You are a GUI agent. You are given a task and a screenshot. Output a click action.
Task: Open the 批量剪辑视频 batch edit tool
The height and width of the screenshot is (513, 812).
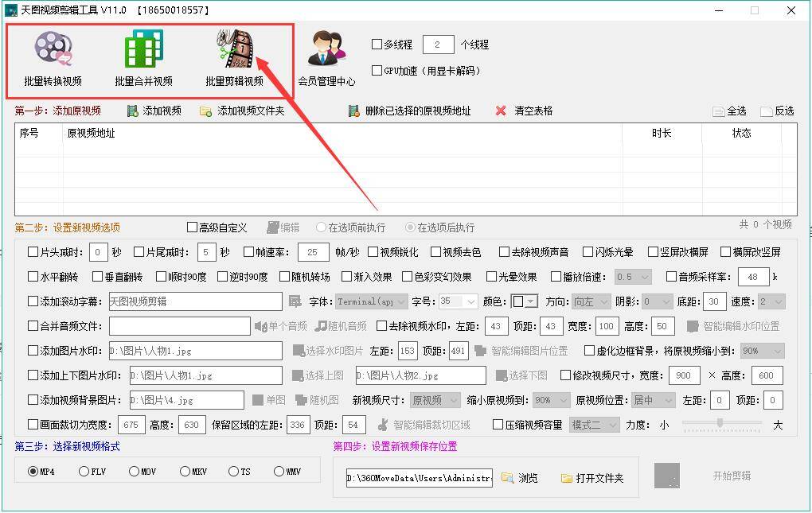pyautogui.click(x=234, y=58)
